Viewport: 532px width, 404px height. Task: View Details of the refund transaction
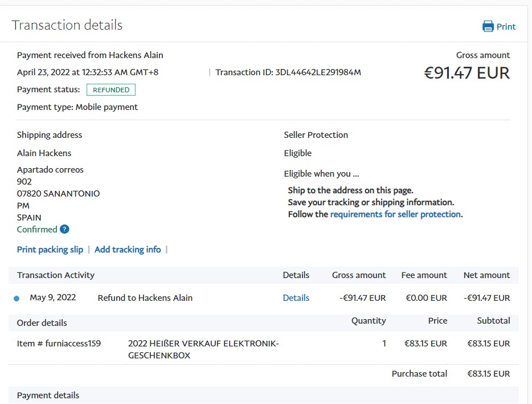pyautogui.click(x=296, y=298)
